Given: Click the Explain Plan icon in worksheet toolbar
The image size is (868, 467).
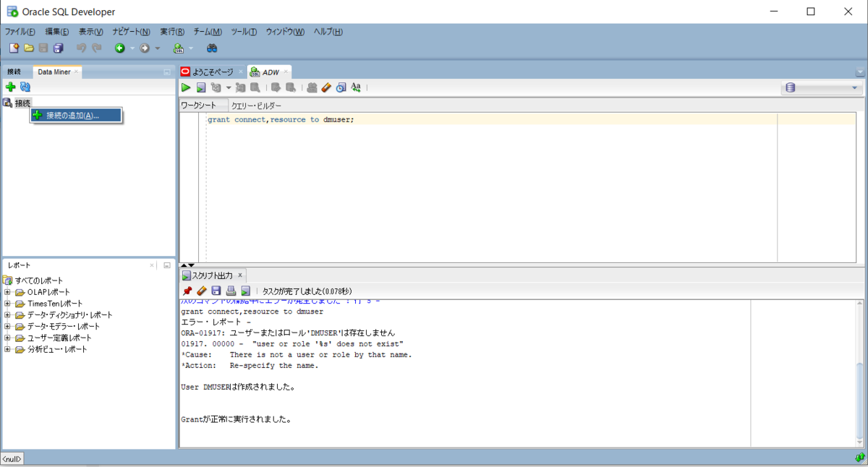Looking at the screenshot, I should [x=216, y=87].
